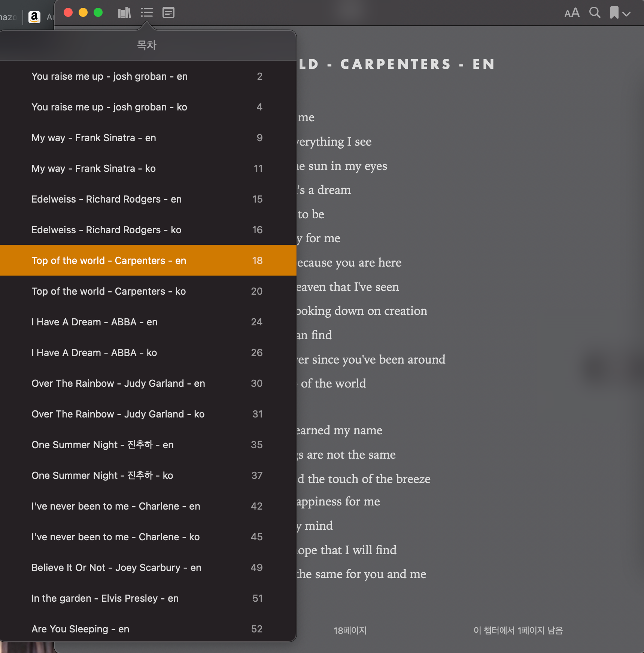Screen dimensions: 644x653
Task: Go to In the garden - Elvis Presley - en
Action: click(x=148, y=598)
